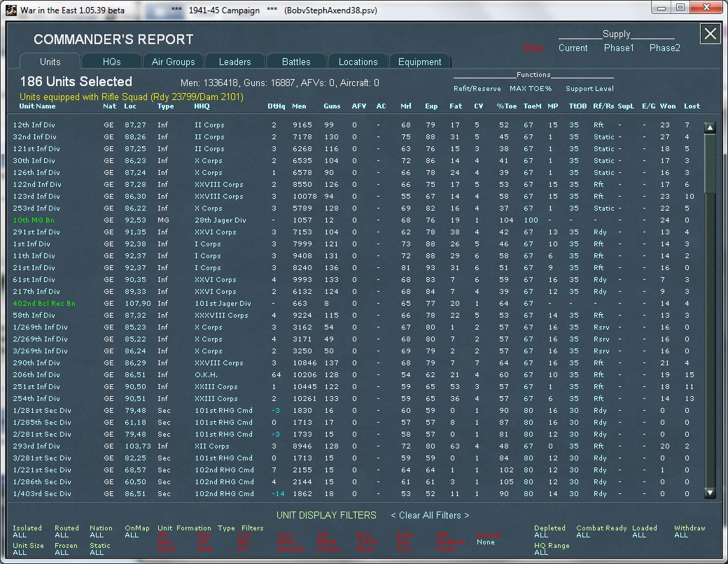This screenshot has width=728, height=564.
Task: Click Clear All Filters
Action: (x=430, y=515)
